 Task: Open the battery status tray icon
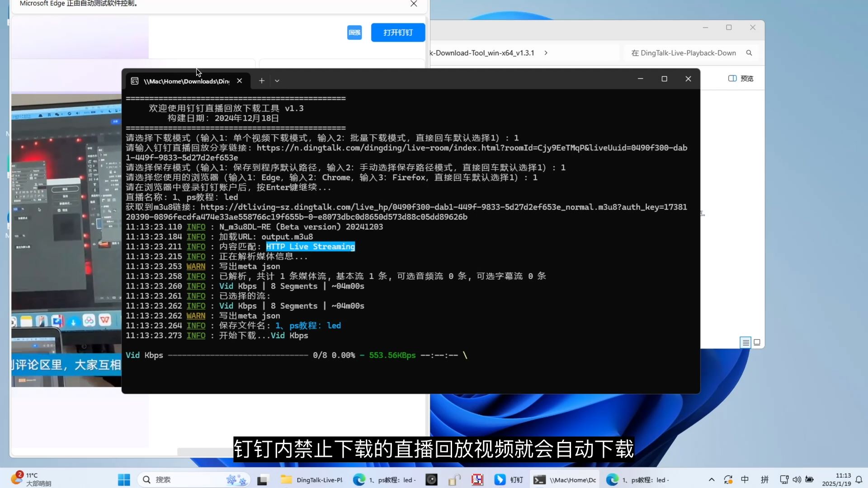pos(809,479)
